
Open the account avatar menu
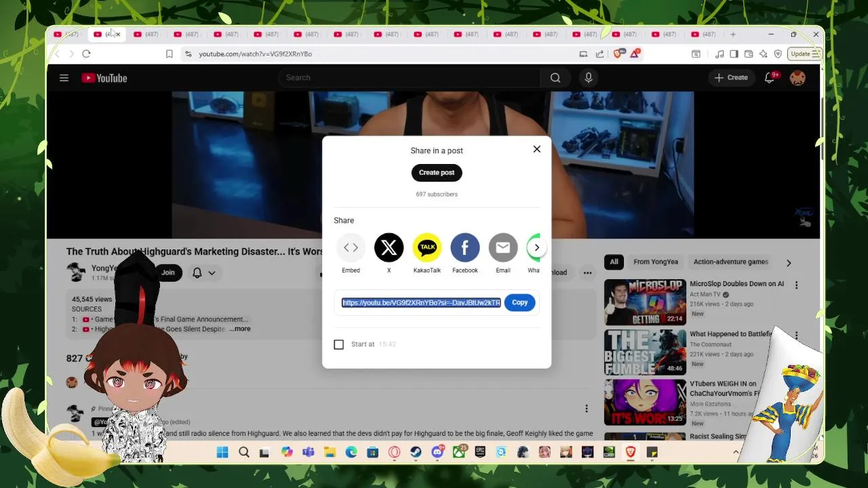797,78
